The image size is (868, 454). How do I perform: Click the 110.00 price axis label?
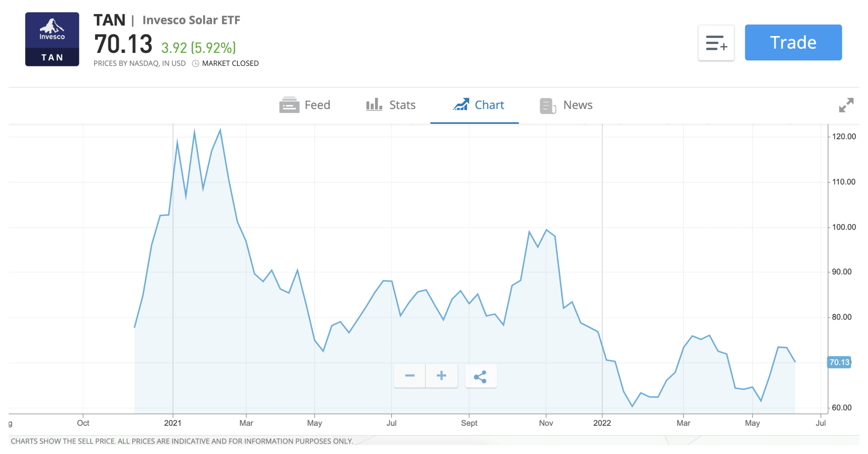point(844,182)
